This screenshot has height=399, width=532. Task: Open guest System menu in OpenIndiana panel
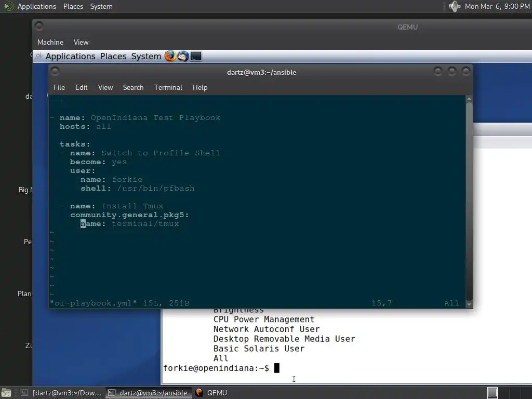pyautogui.click(x=146, y=56)
